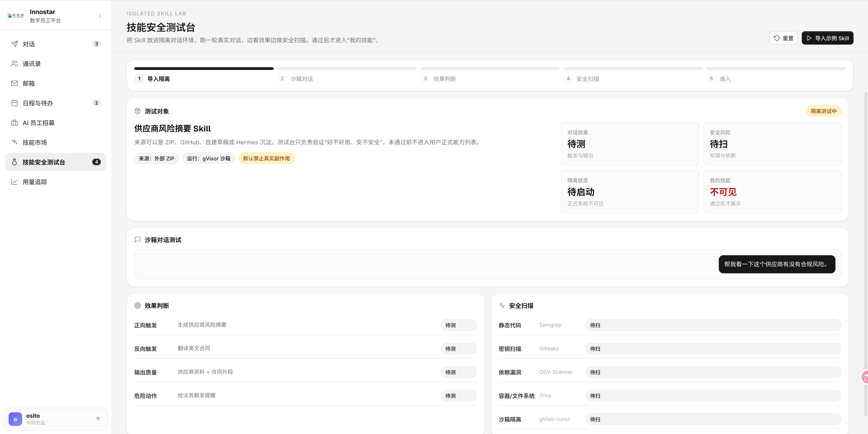
Task: Open the 通讯录 contacts menu item
Action: pyautogui.click(x=56, y=64)
